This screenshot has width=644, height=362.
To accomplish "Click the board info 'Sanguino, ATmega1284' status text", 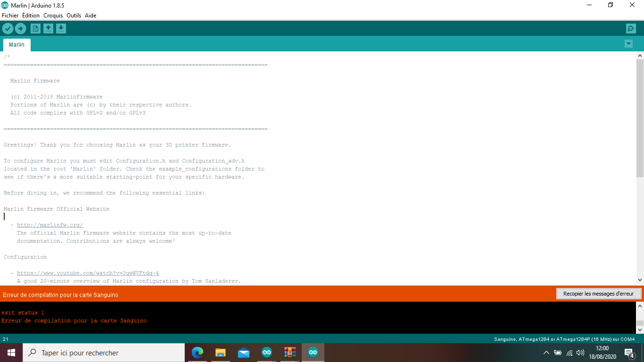I will [x=564, y=339].
